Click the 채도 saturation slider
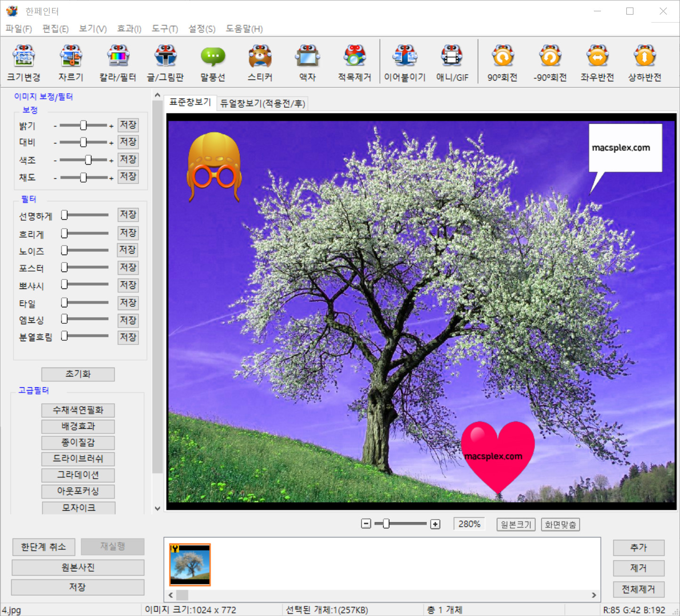This screenshot has height=616, width=680. click(83, 177)
